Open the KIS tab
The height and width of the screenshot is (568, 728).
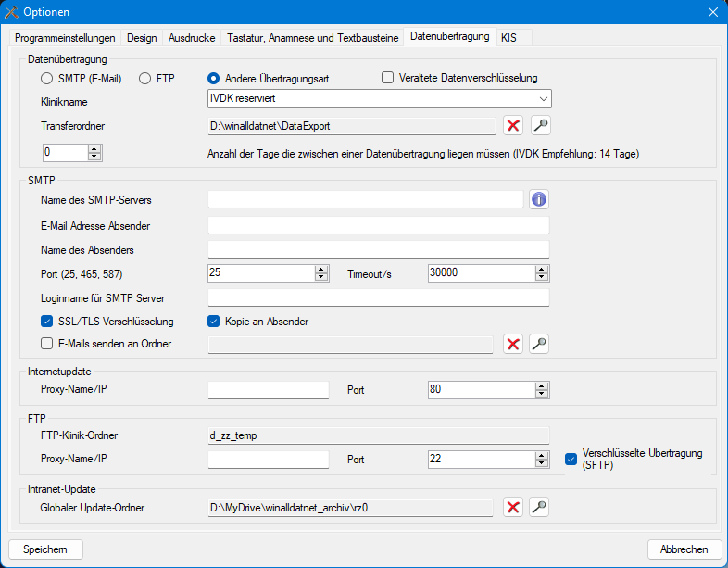tap(509, 38)
